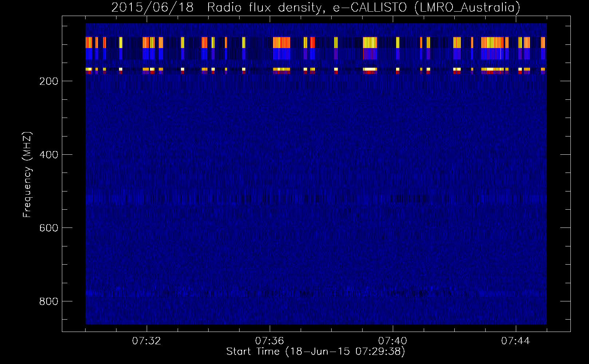Click the "07:40" time tick label
Screen dimensions: 589x364
(393, 341)
